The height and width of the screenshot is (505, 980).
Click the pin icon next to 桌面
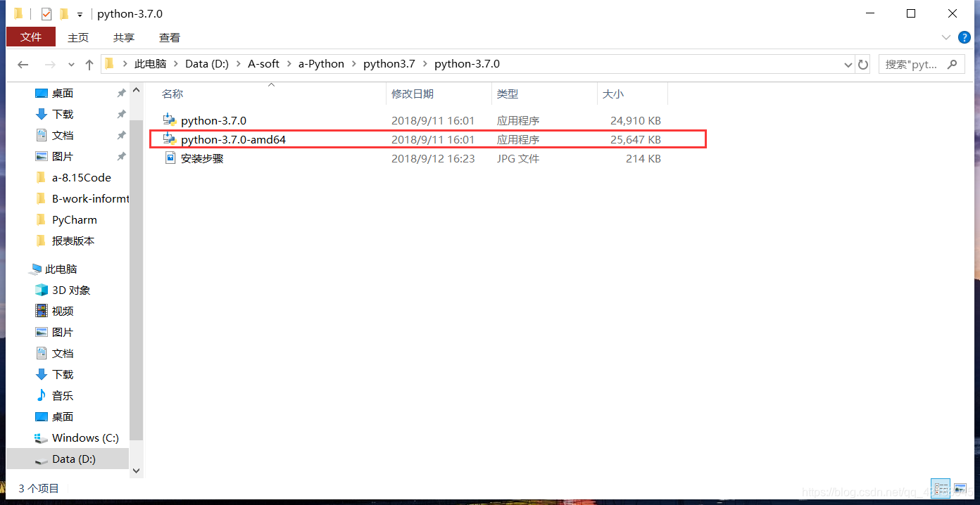(121, 93)
